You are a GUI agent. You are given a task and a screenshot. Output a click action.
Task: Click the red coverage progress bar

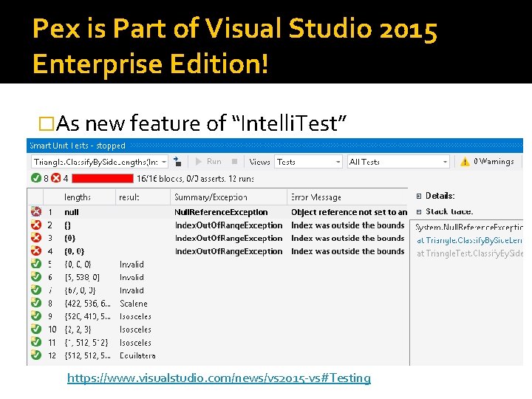tap(103, 178)
